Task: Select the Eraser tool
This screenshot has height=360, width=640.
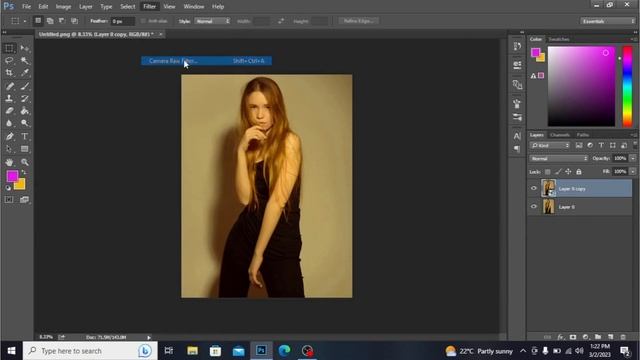Action: 9,111
